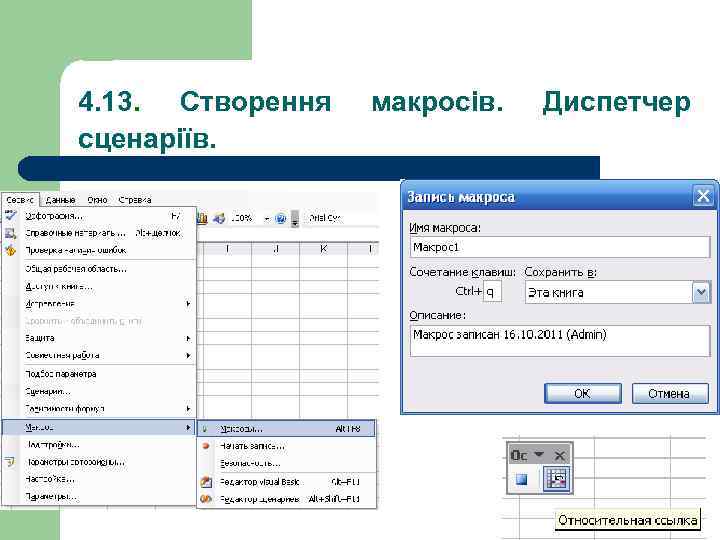Image resolution: width=720 pixels, height=540 pixels.
Task: Expand the Исправления submenu arrow
Action: [x=188, y=304]
